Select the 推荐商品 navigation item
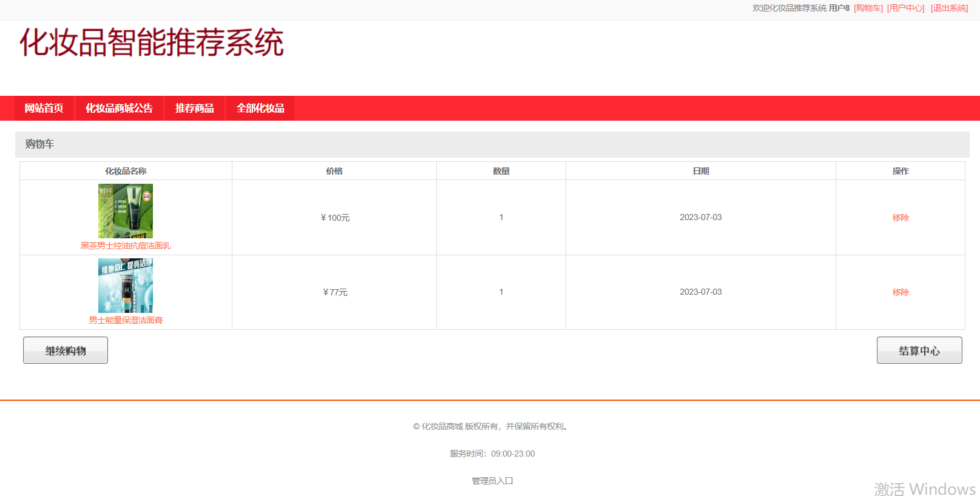 coord(195,108)
